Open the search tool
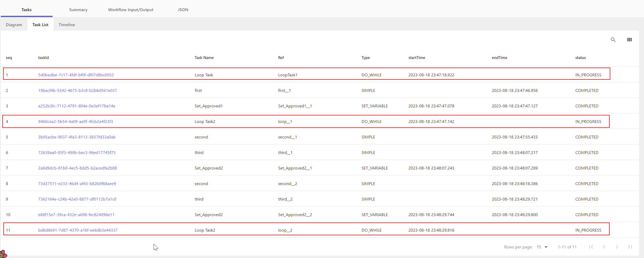The width and height of the screenshot is (644, 258). (x=613, y=40)
